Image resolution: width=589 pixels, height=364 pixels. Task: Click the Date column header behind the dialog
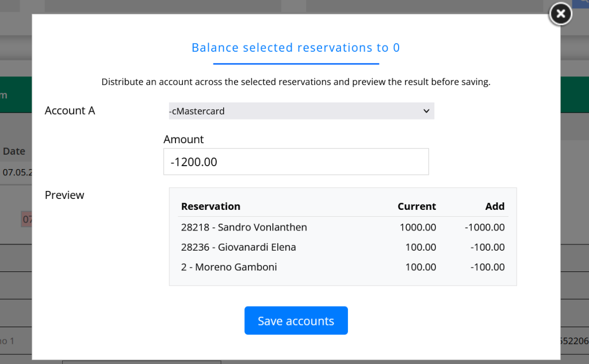click(x=14, y=151)
